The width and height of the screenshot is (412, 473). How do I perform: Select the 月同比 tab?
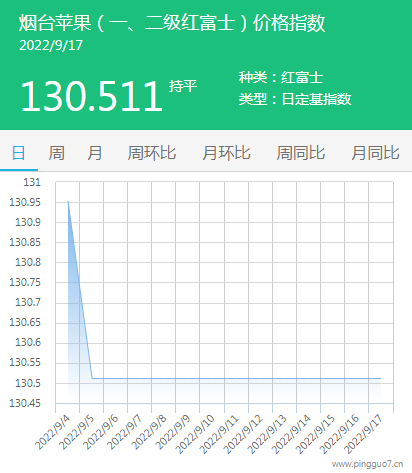click(x=375, y=153)
